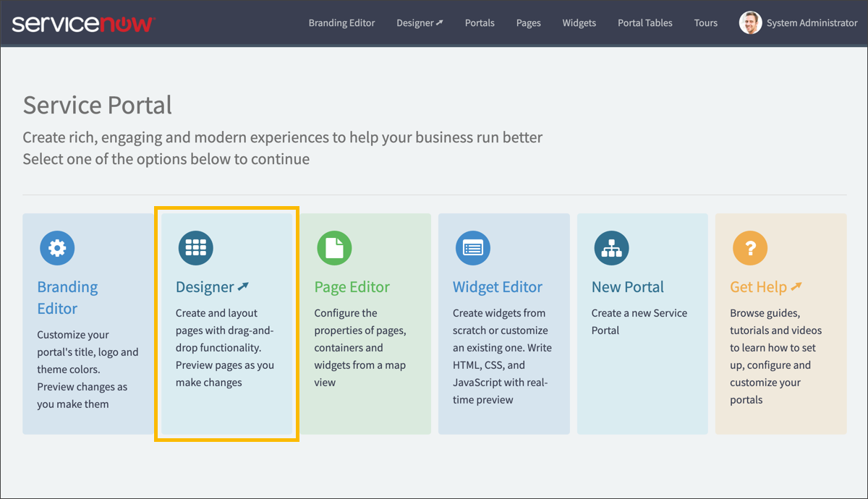Open the Page Editor card title
Screen dimensions: 868x499
pyautogui.click(x=352, y=287)
